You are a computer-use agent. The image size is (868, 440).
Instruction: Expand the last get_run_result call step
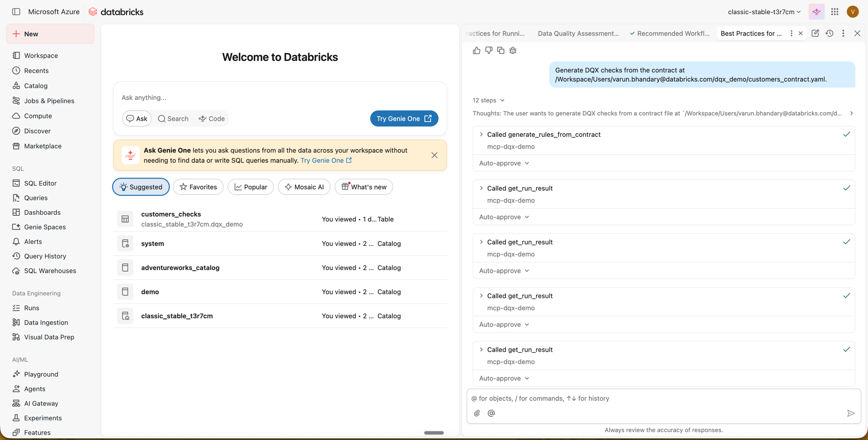481,350
